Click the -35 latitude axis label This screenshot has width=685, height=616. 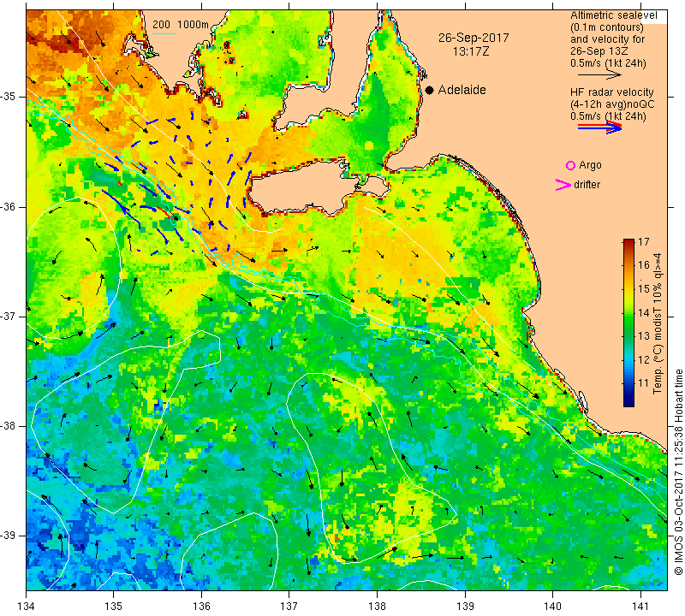9,97
